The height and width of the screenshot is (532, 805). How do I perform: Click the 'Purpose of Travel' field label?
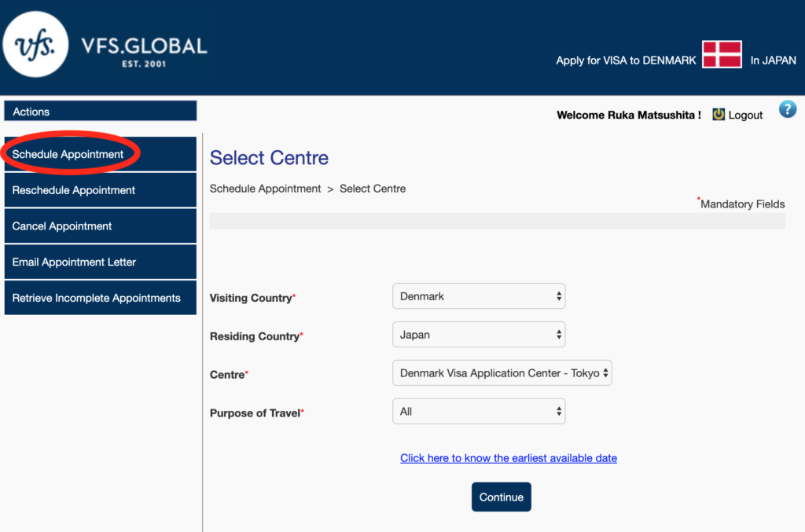[257, 413]
